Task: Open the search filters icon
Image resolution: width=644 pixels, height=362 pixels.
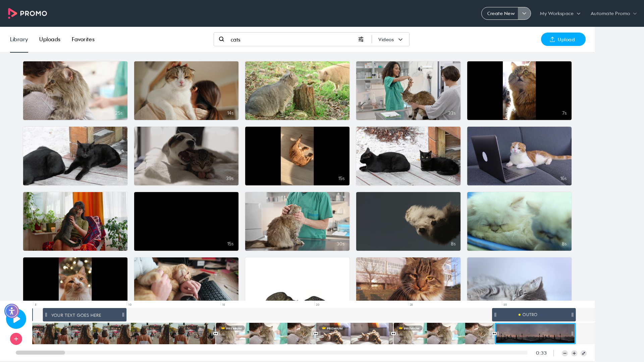Action: [x=361, y=39]
